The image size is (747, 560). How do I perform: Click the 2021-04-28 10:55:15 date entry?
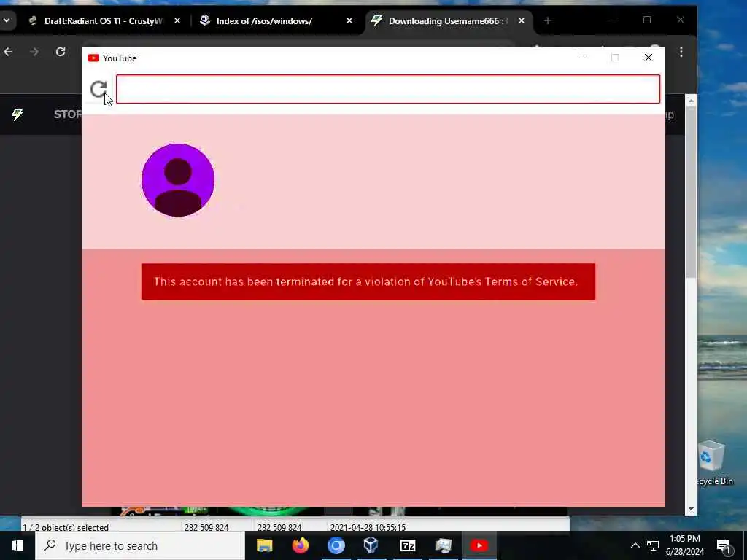368,527
